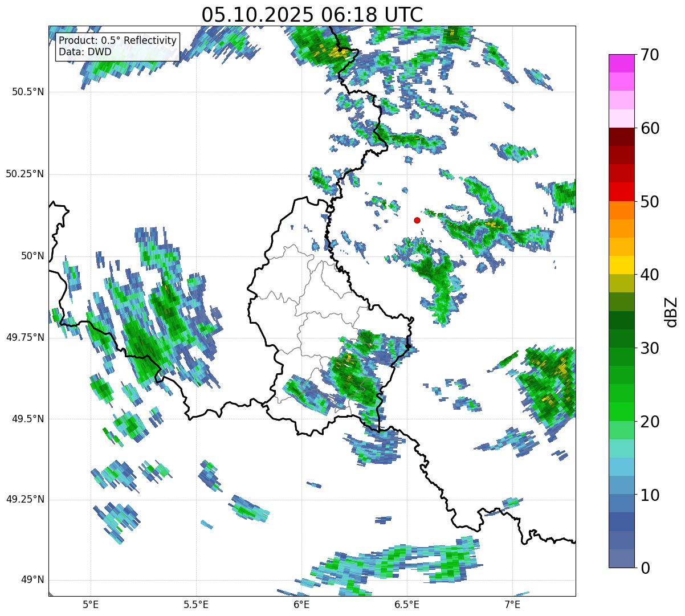Click the title "05.10.2025 06:18 UTC"
This screenshot has width=685, height=616.
312,15
